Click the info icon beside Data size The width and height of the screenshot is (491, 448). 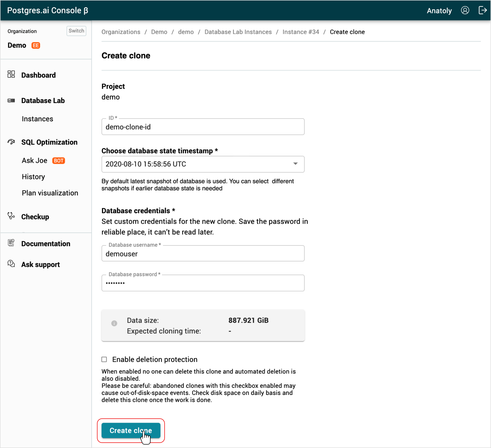114,323
